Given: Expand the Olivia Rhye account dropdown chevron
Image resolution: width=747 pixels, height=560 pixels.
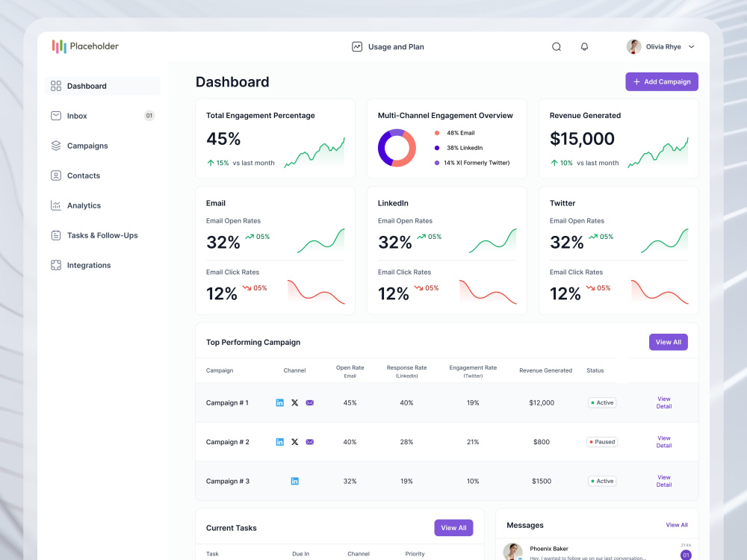Looking at the screenshot, I should tap(691, 46).
